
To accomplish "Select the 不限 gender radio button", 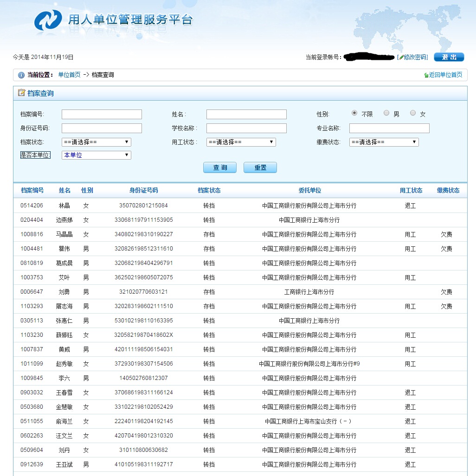I will point(354,113).
